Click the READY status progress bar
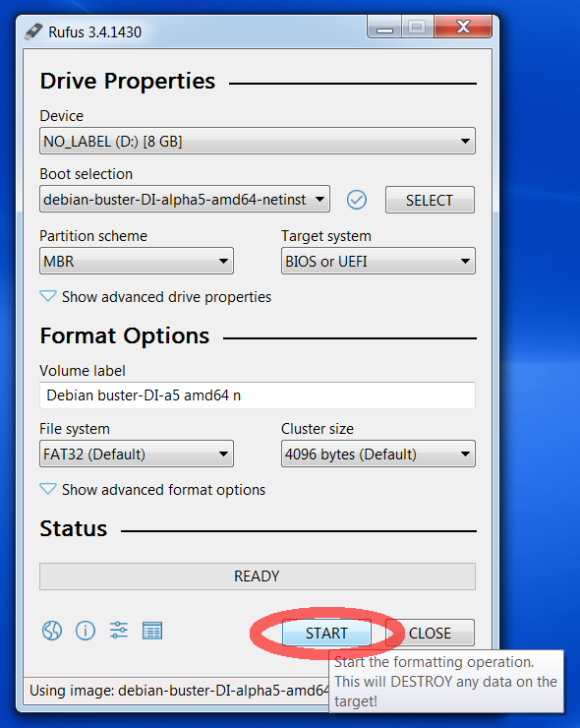The width and height of the screenshot is (580, 728). pyautogui.click(x=257, y=576)
